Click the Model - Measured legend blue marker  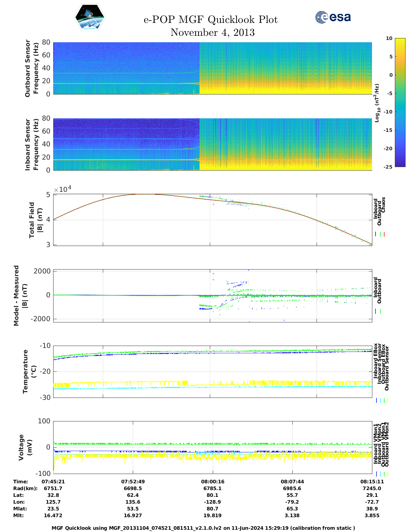(376, 311)
